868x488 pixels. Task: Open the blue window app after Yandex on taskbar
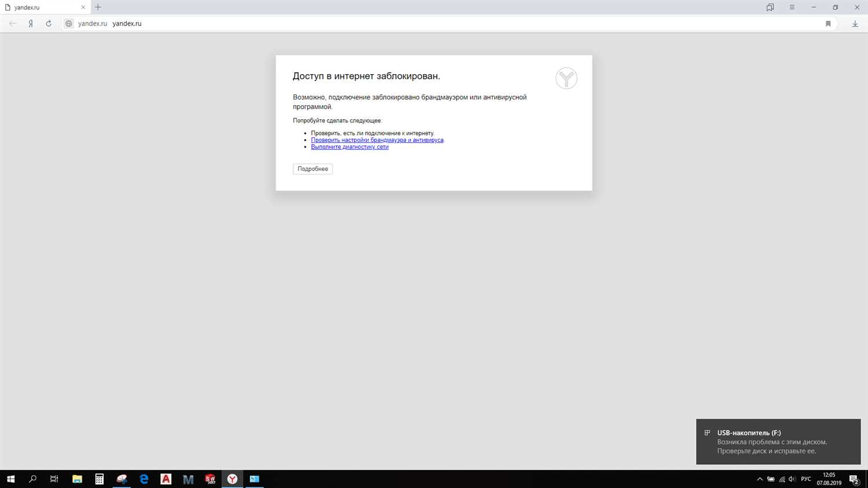255,479
